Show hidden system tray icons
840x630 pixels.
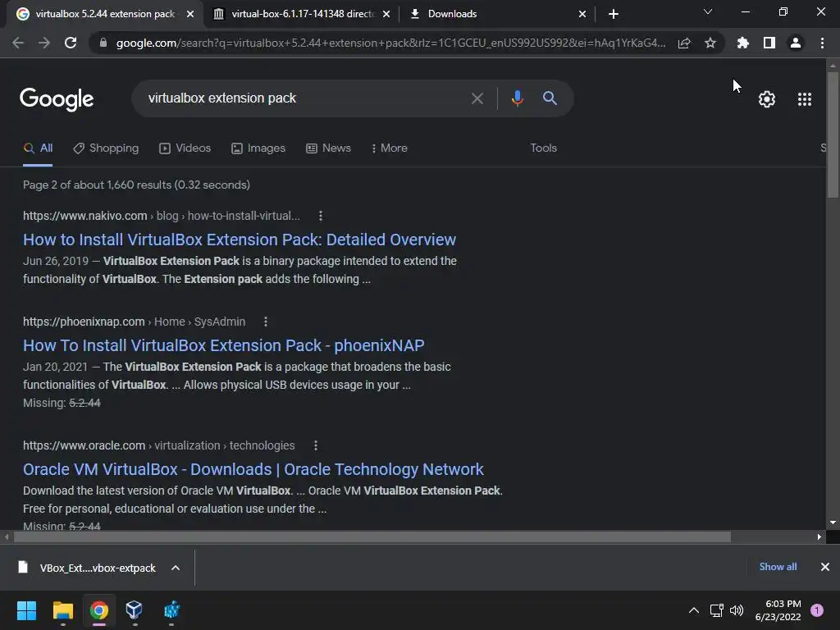pyautogui.click(x=694, y=610)
